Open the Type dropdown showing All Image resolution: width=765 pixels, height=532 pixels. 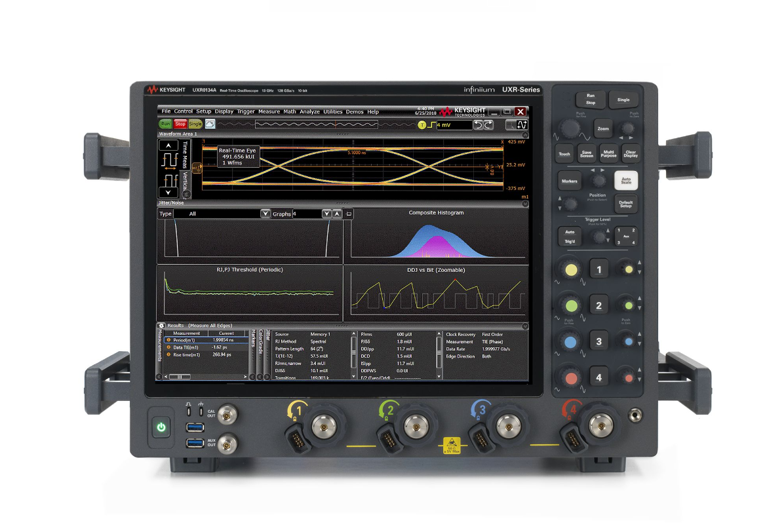(265, 214)
